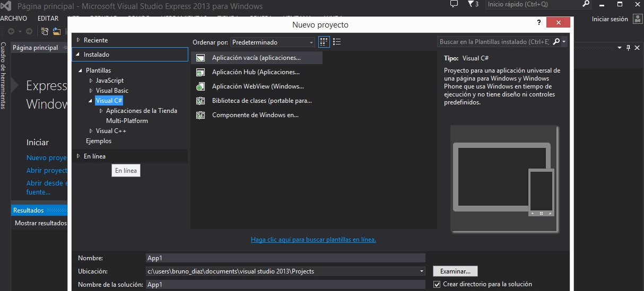Click Abrir proyecto link on start page
644x291 pixels.
point(47,171)
